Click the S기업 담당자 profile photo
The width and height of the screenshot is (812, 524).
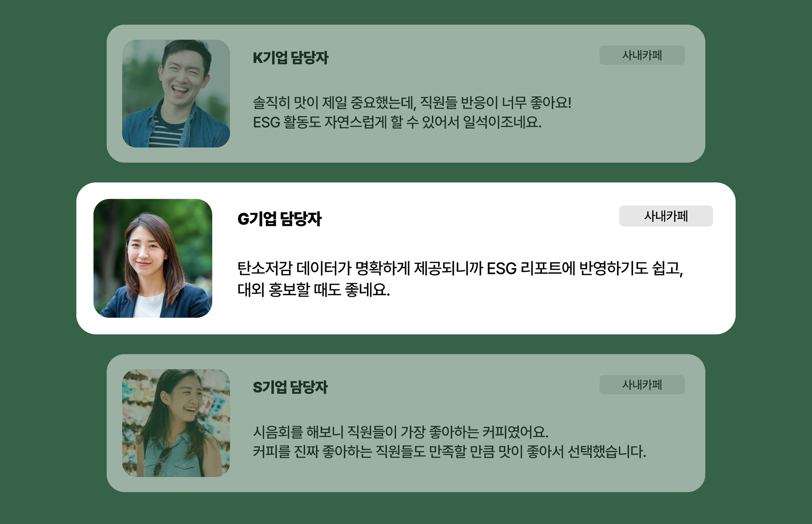pyautogui.click(x=176, y=423)
